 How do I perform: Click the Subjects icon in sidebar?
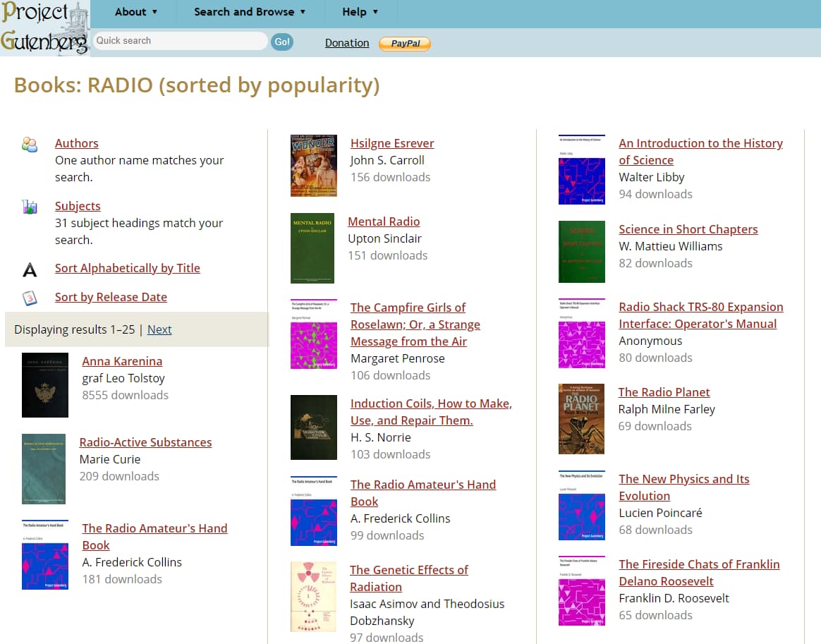[x=30, y=207]
